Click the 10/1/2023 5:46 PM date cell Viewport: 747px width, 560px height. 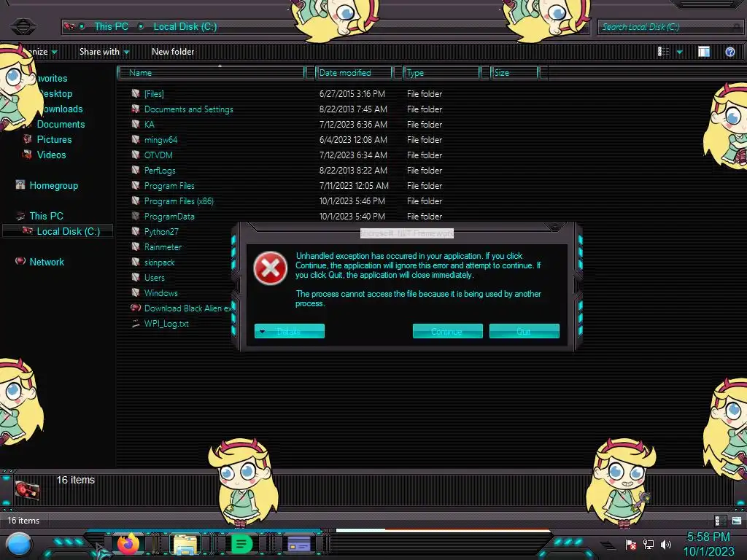tap(352, 201)
